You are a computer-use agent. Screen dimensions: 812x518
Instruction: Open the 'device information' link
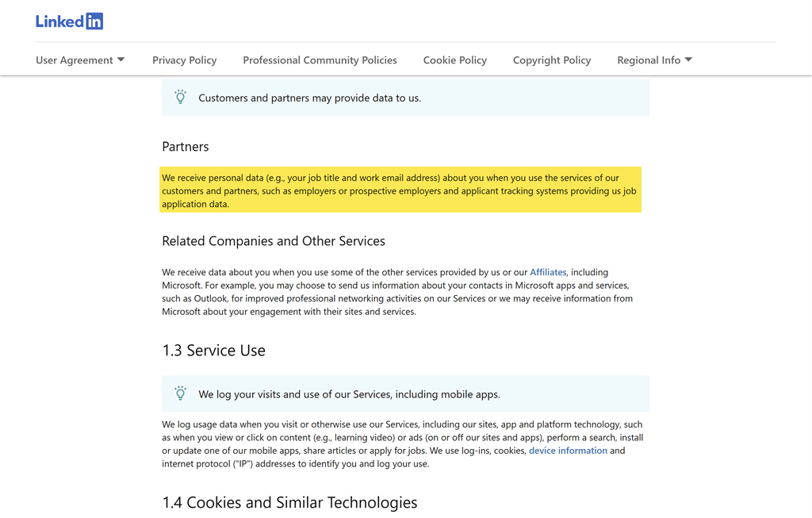[568, 451]
